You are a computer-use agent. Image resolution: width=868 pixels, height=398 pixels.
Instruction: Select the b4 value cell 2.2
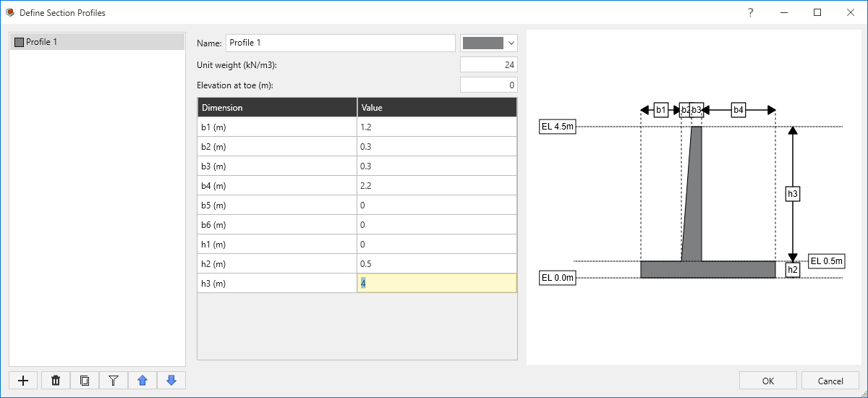(x=438, y=186)
